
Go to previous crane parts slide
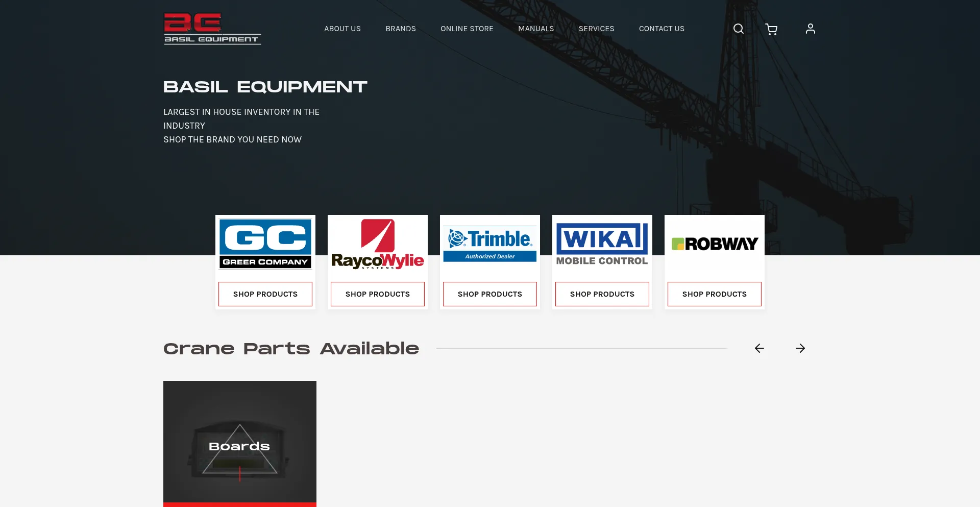[759, 348]
